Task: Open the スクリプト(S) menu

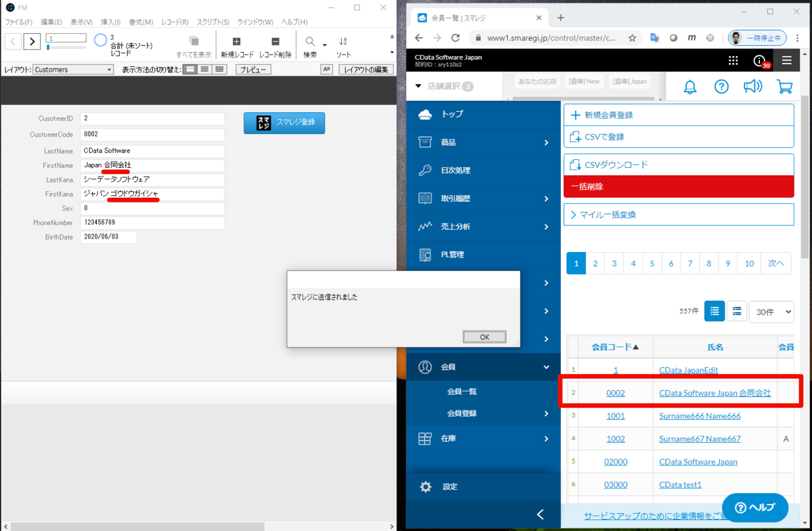Action: pyautogui.click(x=213, y=22)
